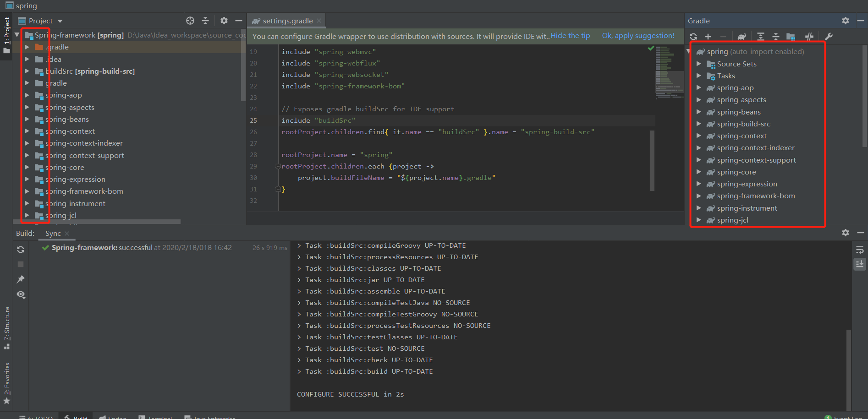Click CONFIGURE SUCCESSFUL line in build output
Viewport: 868px width, 419px height.
(350, 394)
